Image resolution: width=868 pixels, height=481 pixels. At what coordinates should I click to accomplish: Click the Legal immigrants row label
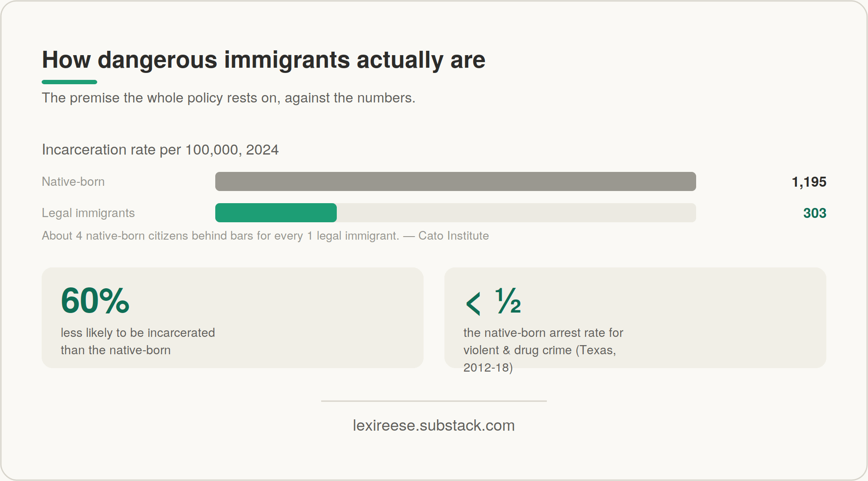[x=88, y=213]
